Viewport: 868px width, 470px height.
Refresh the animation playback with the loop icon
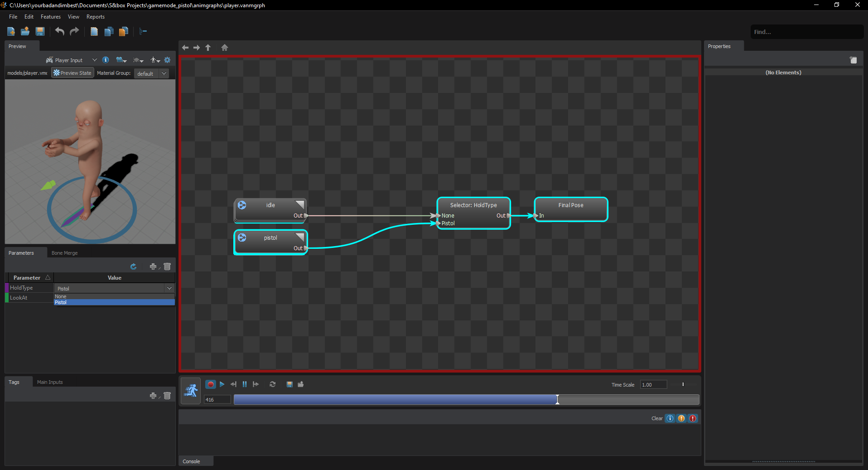pos(272,384)
